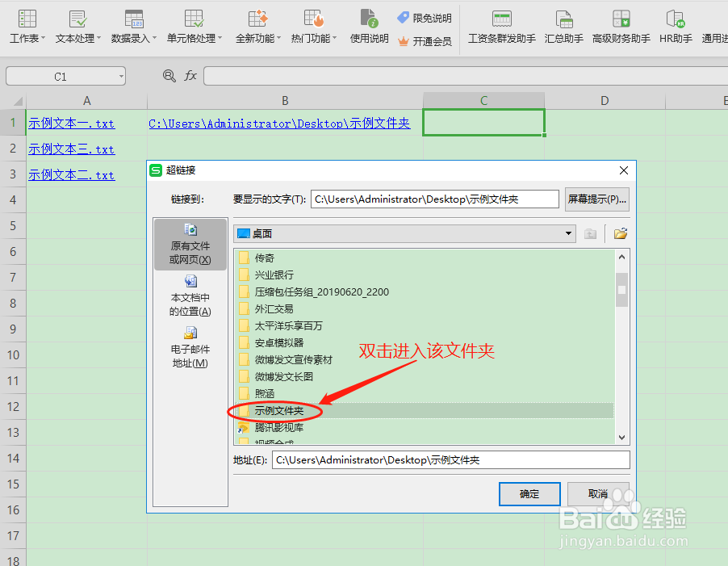Open the 全新功能 menu

257,27
